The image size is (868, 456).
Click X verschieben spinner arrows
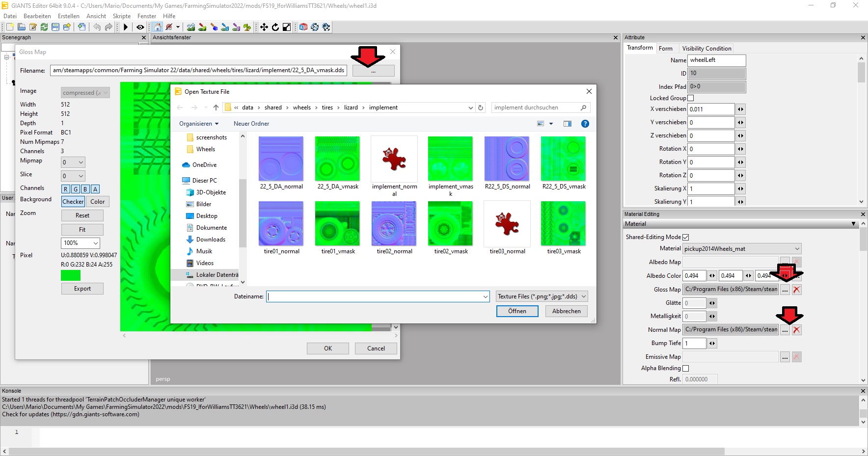pos(740,109)
